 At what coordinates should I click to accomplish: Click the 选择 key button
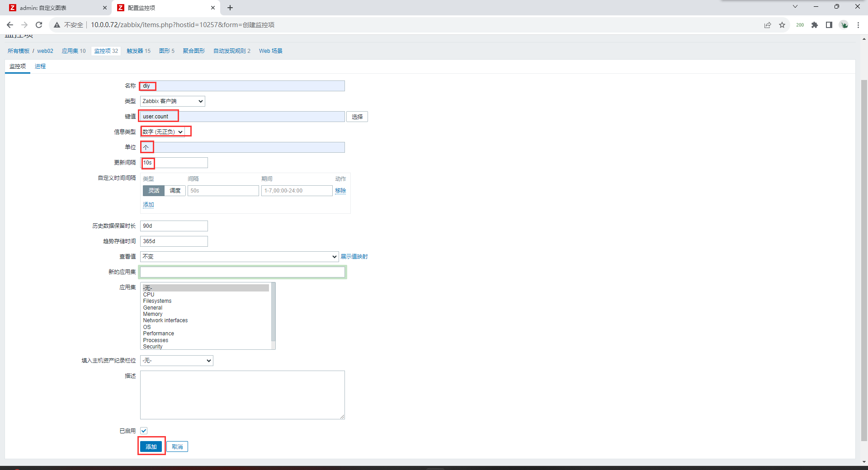357,117
